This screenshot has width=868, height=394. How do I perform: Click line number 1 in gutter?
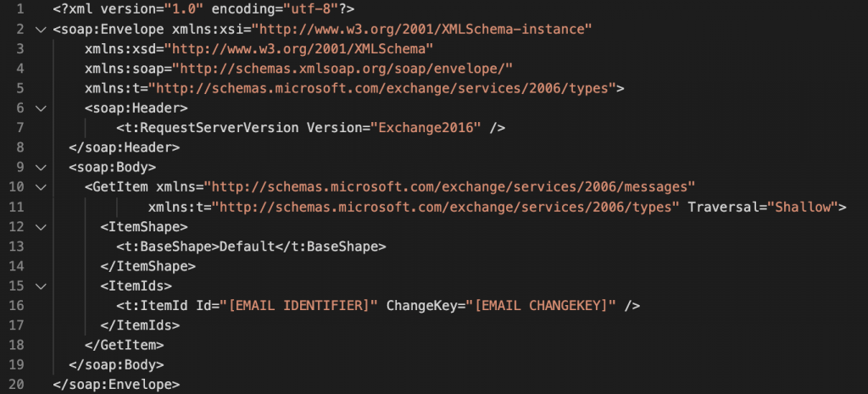tap(20, 9)
